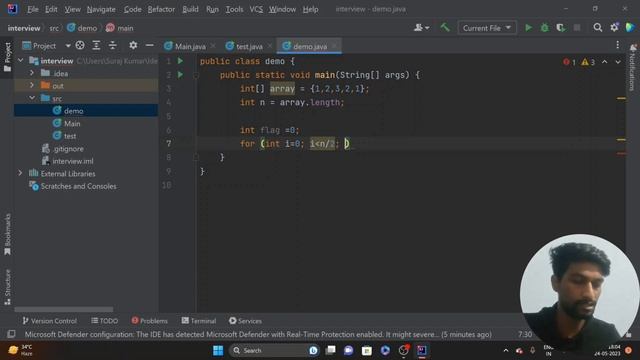Open Notifications side panel
The width and height of the screenshot is (640, 360).
[x=633, y=67]
